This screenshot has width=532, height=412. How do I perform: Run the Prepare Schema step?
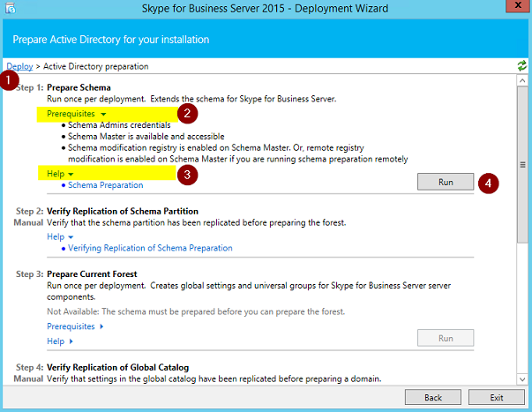coord(446,182)
